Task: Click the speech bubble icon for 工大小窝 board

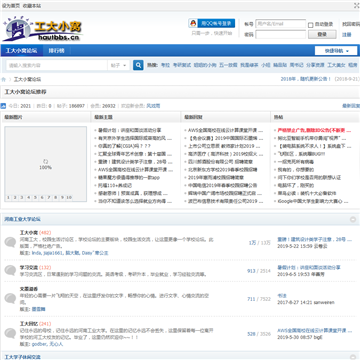Action: [10, 242]
